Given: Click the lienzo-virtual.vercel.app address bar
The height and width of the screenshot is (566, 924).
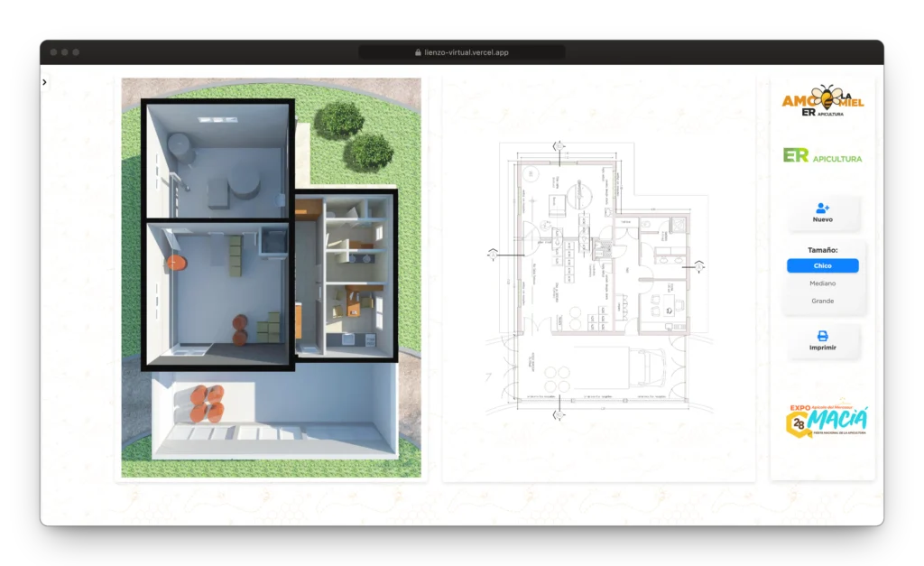Looking at the screenshot, I should point(462,52).
